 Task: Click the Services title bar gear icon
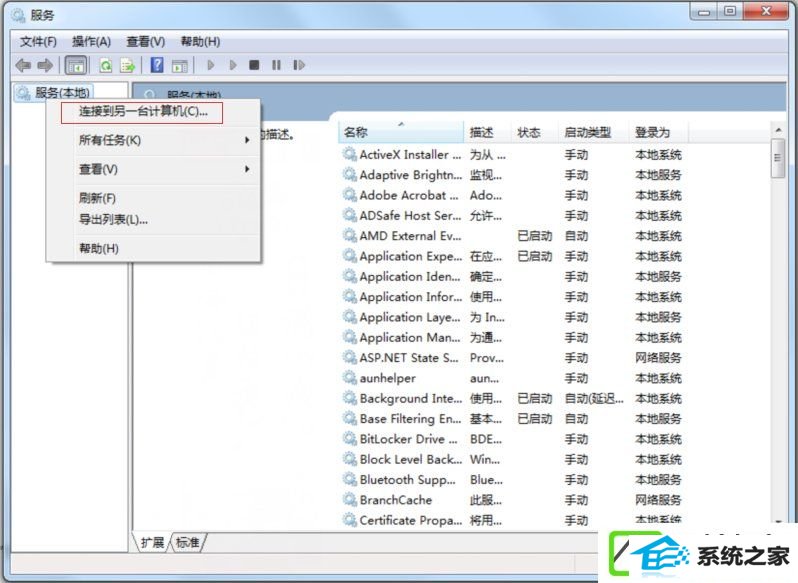click(x=18, y=15)
